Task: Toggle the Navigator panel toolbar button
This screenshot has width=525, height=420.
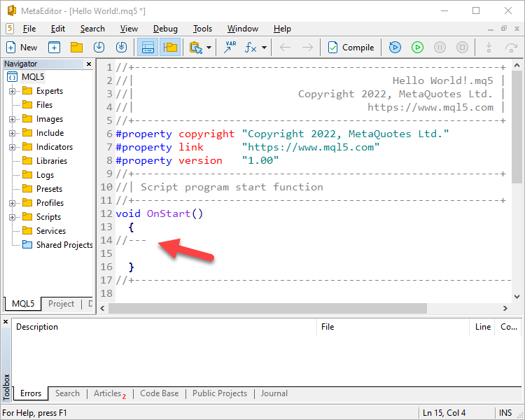Action: click(148, 48)
